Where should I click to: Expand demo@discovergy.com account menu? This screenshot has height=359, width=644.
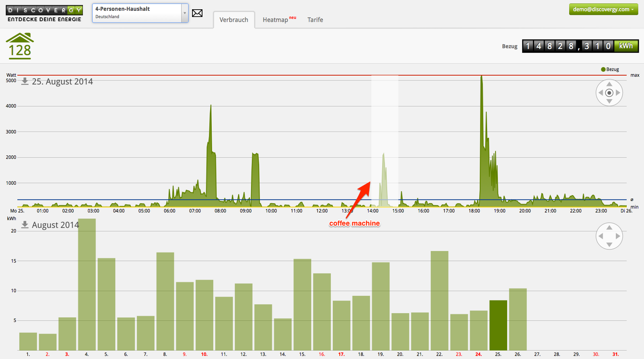603,9
